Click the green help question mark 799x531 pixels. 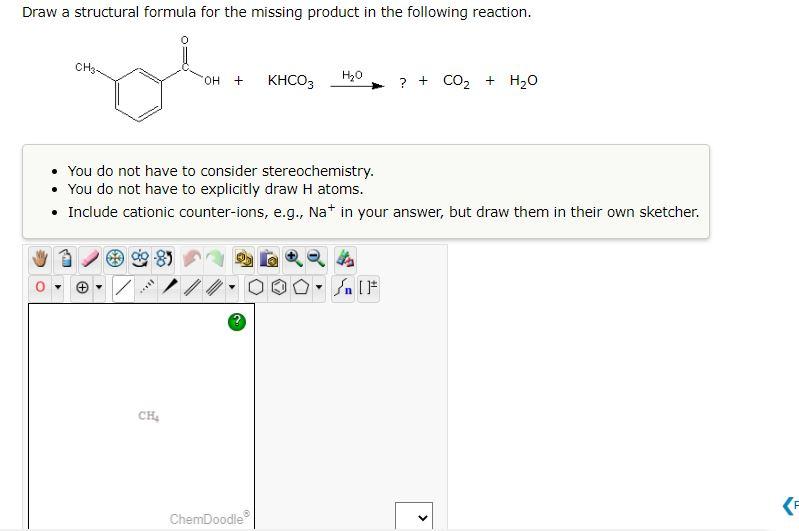click(x=236, y=322)
